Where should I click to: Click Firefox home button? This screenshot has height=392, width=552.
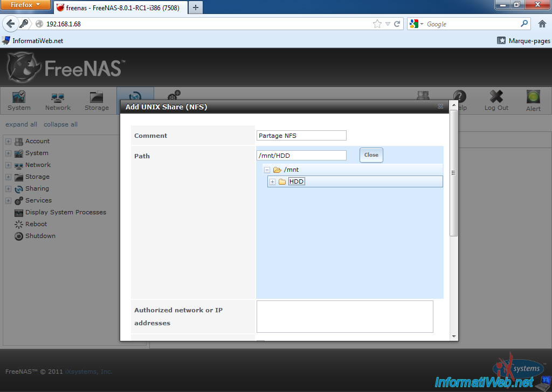542,24
